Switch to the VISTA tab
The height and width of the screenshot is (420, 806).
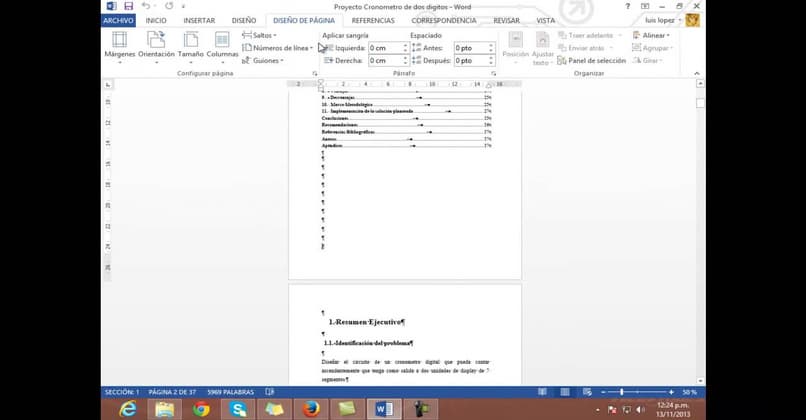(545, 21)
